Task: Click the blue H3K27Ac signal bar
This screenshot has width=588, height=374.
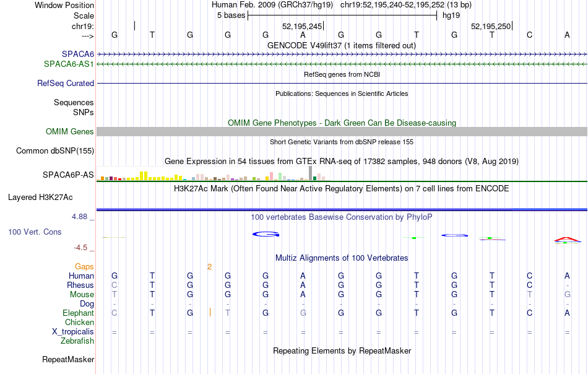Action: pos(342,209)
